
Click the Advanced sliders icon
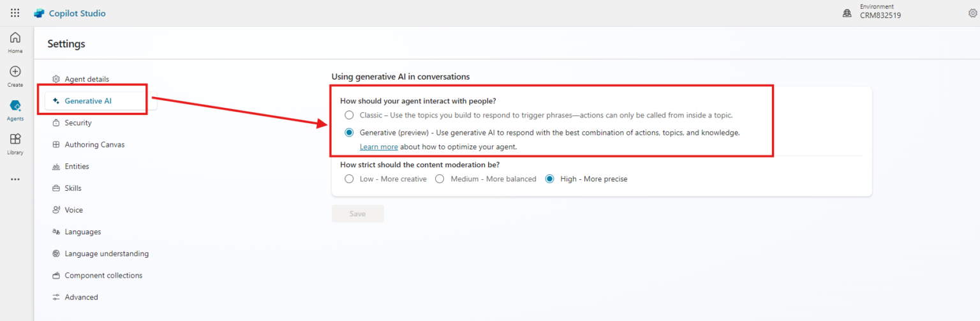click(56, 297)
